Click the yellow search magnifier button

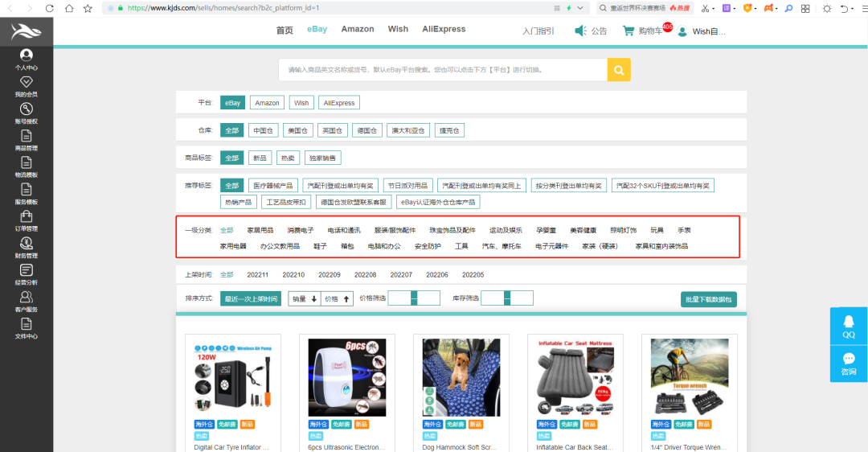pos(619,70)
